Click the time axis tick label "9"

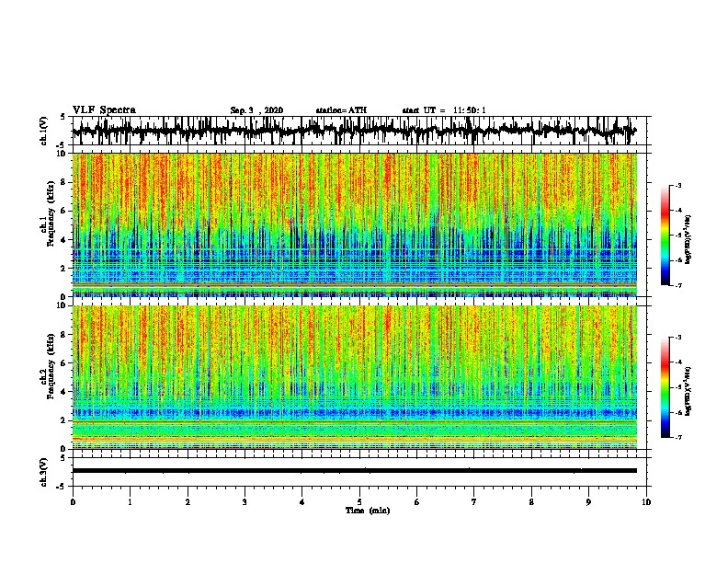588,502
